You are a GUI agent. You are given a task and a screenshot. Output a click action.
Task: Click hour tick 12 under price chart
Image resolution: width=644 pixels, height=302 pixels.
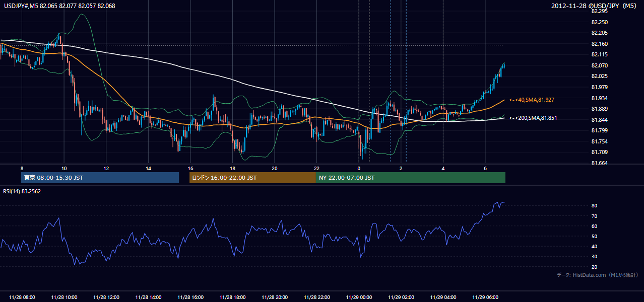(106, 168)
